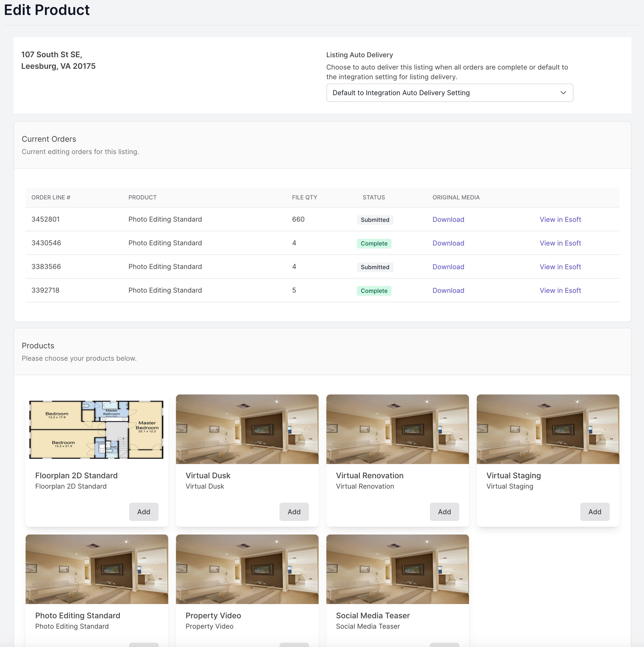Viewport: 644px width, 647px height.
Task: Download original media for order 3430546
Action: [448, 243]
